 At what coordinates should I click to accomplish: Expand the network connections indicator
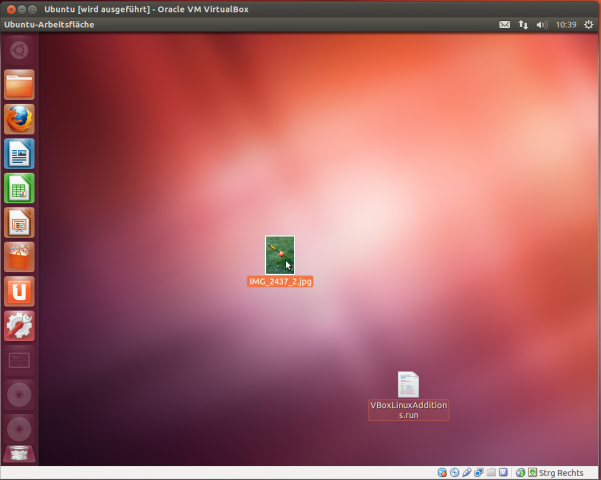click(x=523, y=24)
